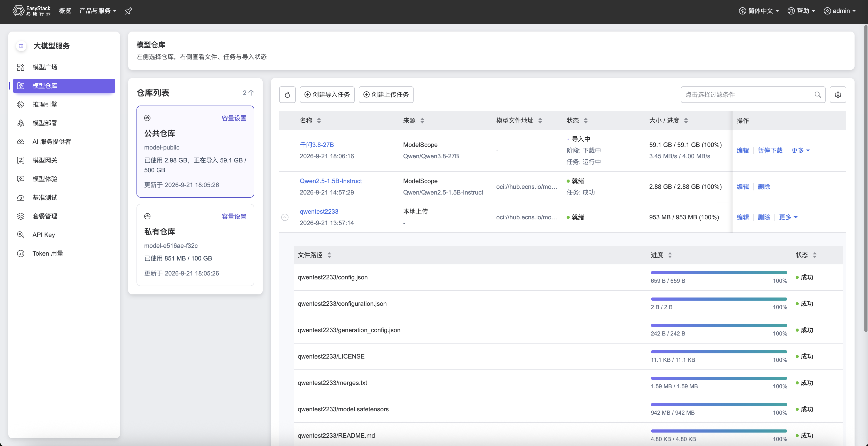The width and height of the screenshot is (868, 446).
Task: Click the 创建导入任务 button
Action: [x=327, y=95]
